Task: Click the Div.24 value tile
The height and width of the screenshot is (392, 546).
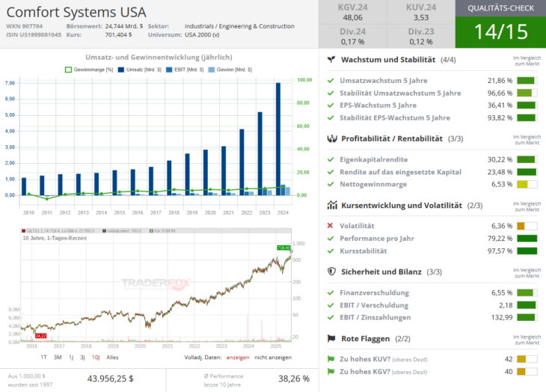Action: tap(353, 36)
